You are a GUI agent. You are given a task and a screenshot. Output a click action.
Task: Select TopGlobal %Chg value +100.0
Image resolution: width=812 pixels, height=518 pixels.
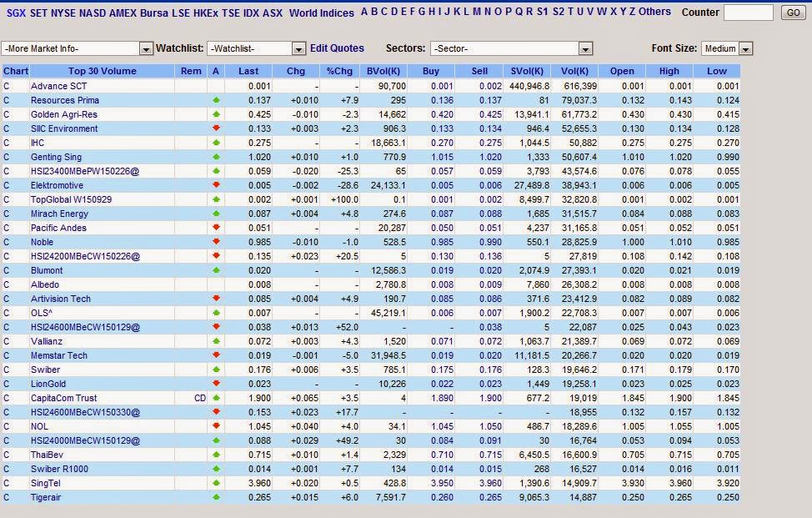[344, 199]
